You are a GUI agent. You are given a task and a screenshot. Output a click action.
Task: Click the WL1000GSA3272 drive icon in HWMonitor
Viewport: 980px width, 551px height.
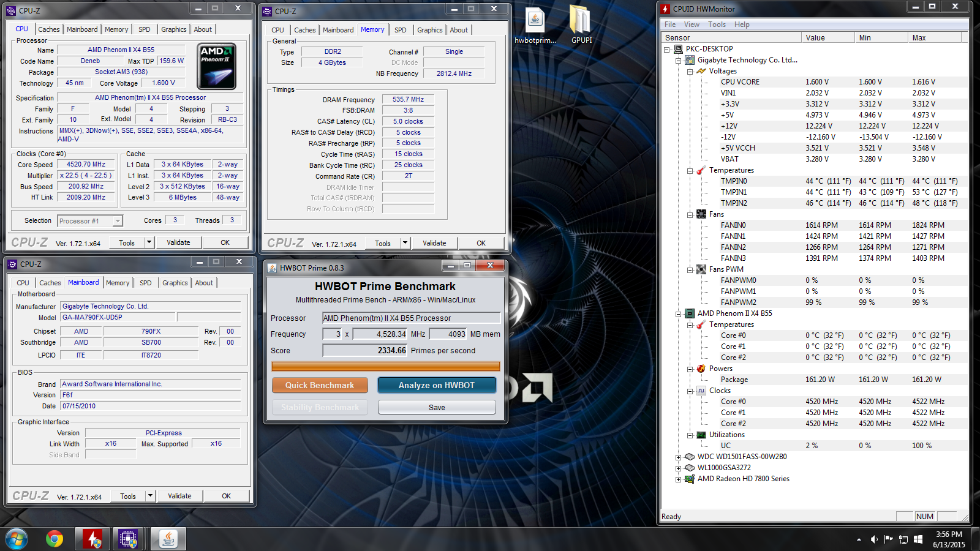click(690, 468)
